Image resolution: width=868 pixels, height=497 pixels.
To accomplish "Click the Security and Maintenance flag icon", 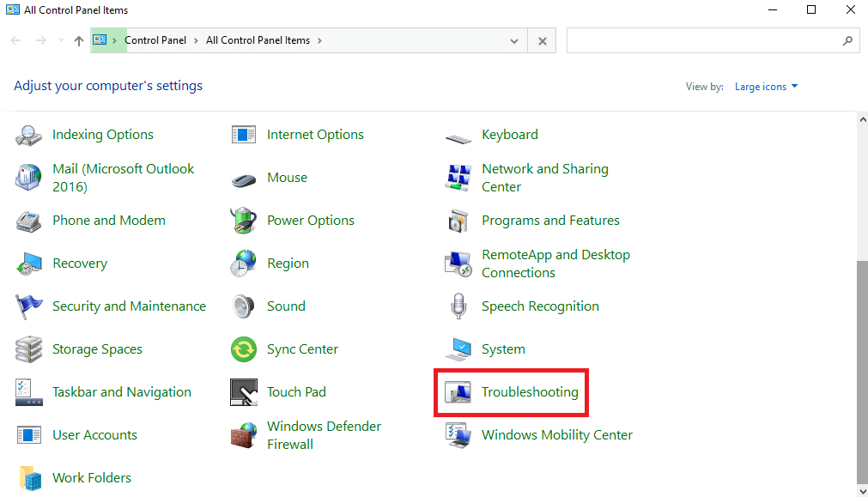I will click(x=29, y=306).
